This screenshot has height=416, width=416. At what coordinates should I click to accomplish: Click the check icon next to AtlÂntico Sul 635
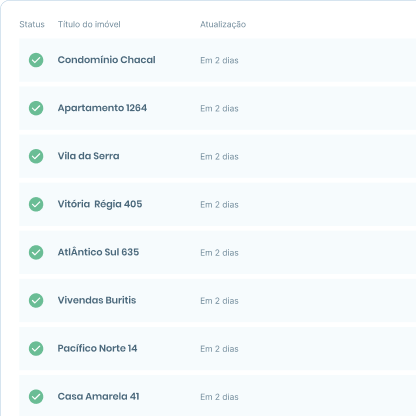[36, 252]
